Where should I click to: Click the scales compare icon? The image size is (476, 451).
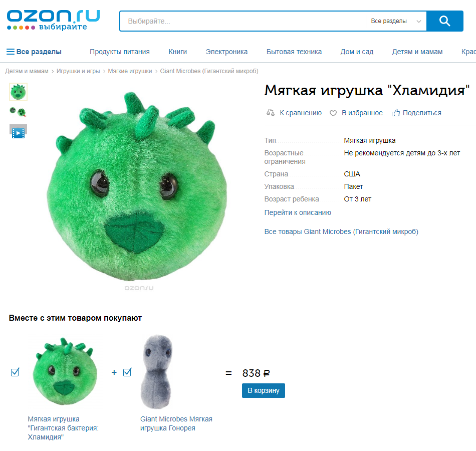click(271, 113)
